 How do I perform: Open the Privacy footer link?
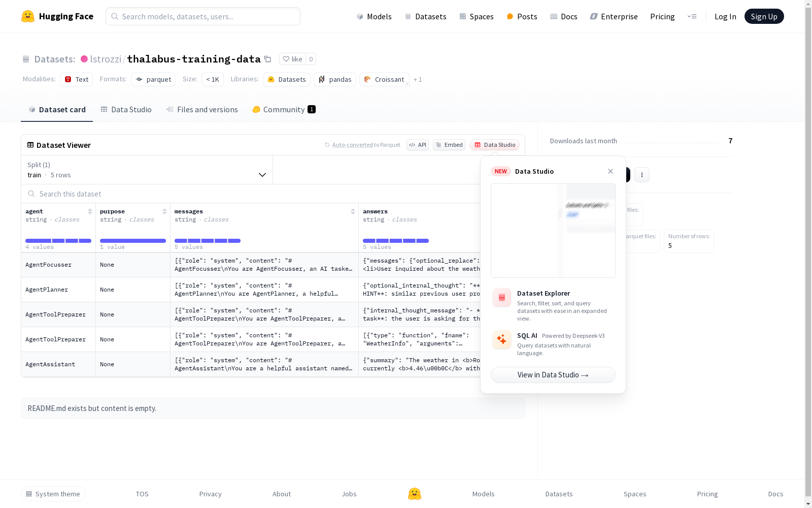(211, 494)
